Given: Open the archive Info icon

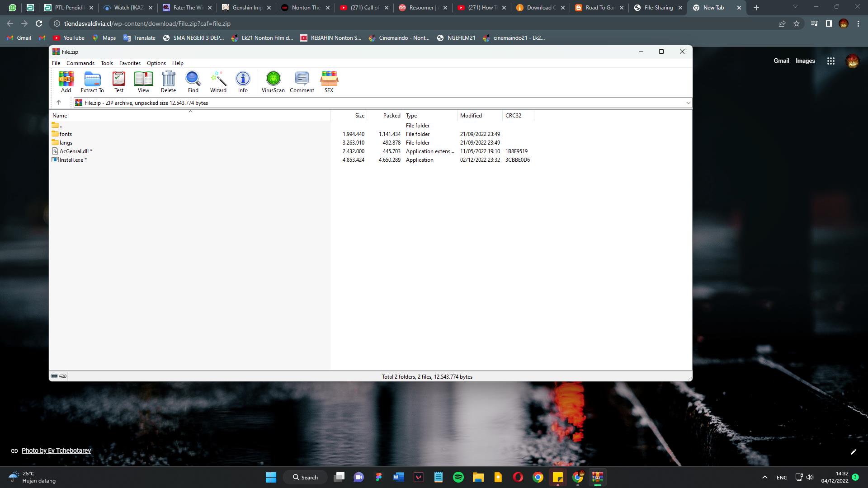Looking at the screenshot, I should click(x=243, y=82).
